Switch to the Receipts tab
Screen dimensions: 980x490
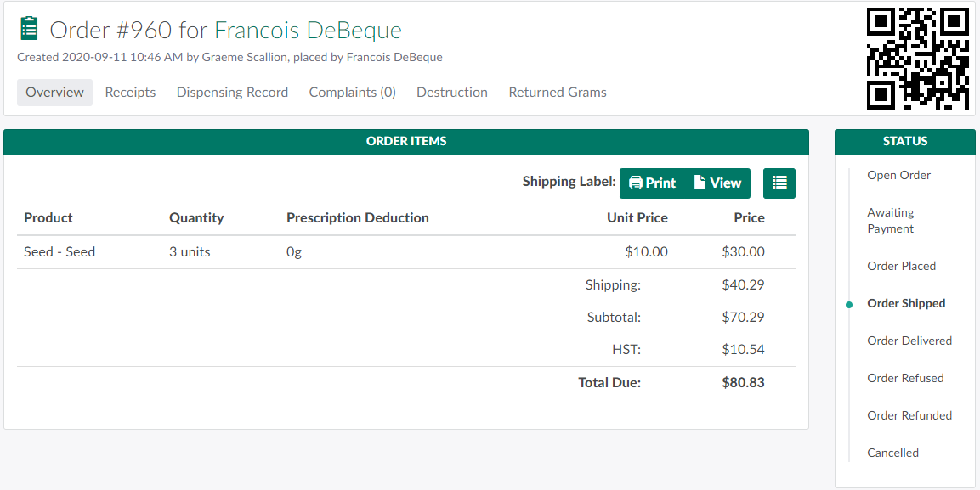click(x=130, y=93)
